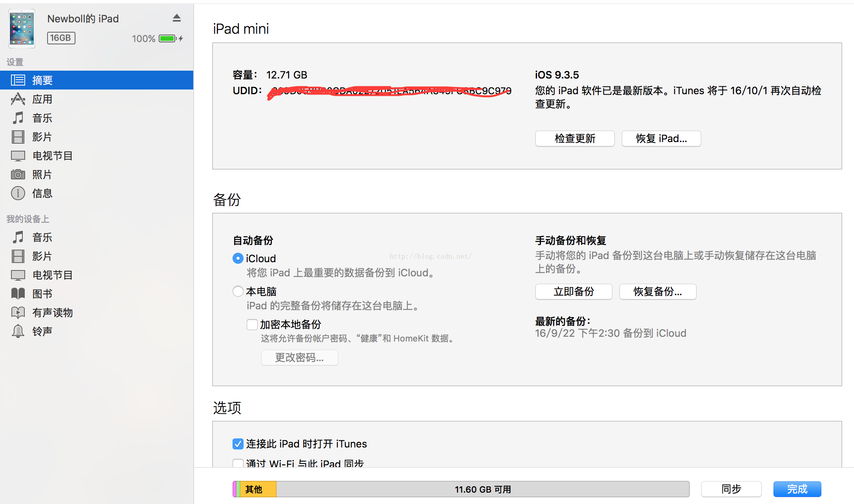This screenshot has width=854, height=504.
Task: Click the 16GB capacity badge
Action: point(61,38)
